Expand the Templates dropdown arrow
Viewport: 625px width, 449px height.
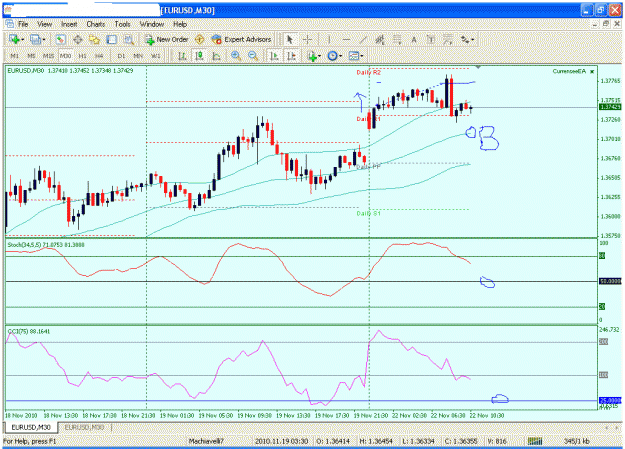pyautogui.click(x=362, y=57)
